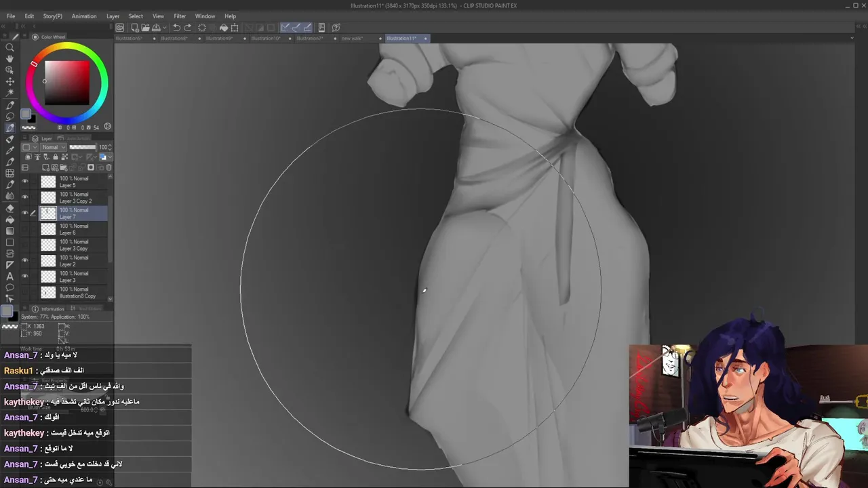Screen dimensions: 868x488
Task: Switch to Illustration10 canvas tab
Action: [266, 39]
